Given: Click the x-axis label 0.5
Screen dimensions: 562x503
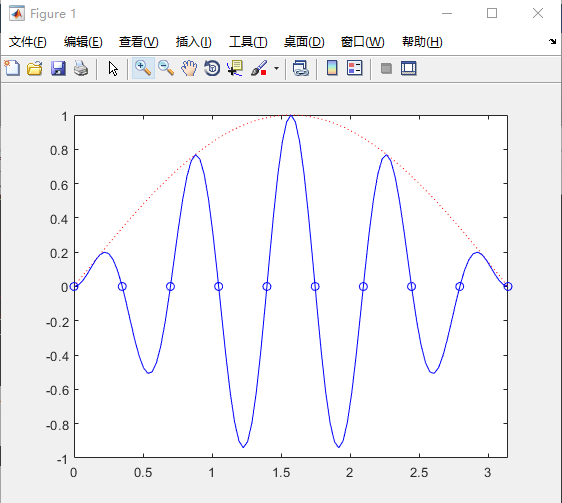Looking at the screenshot, I should [x=143, y=473].
